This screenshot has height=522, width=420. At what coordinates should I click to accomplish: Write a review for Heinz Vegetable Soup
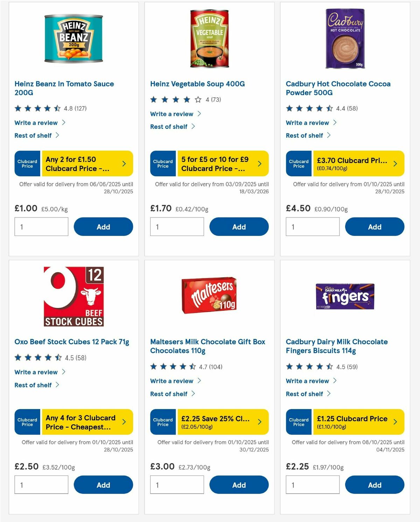coord(171,114)
